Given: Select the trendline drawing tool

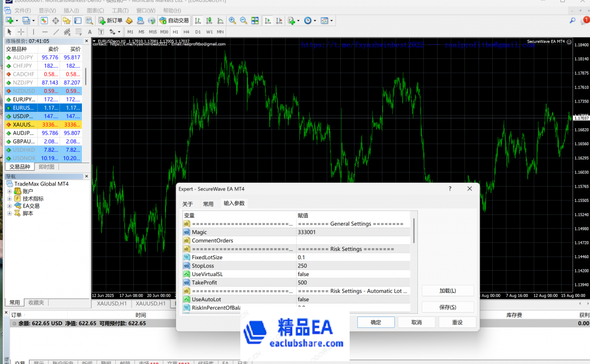Looking at the screenshot, I should (x=56, y=32).
